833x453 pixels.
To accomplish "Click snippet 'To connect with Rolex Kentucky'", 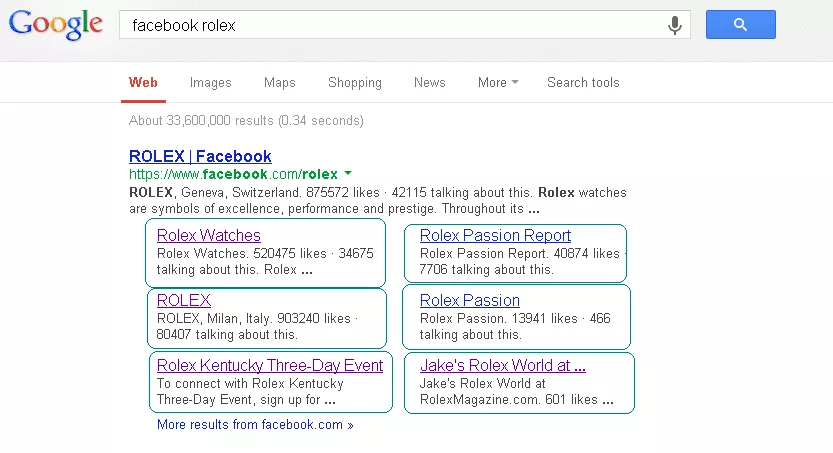I will pyautogui.click(x=250, y=383).
